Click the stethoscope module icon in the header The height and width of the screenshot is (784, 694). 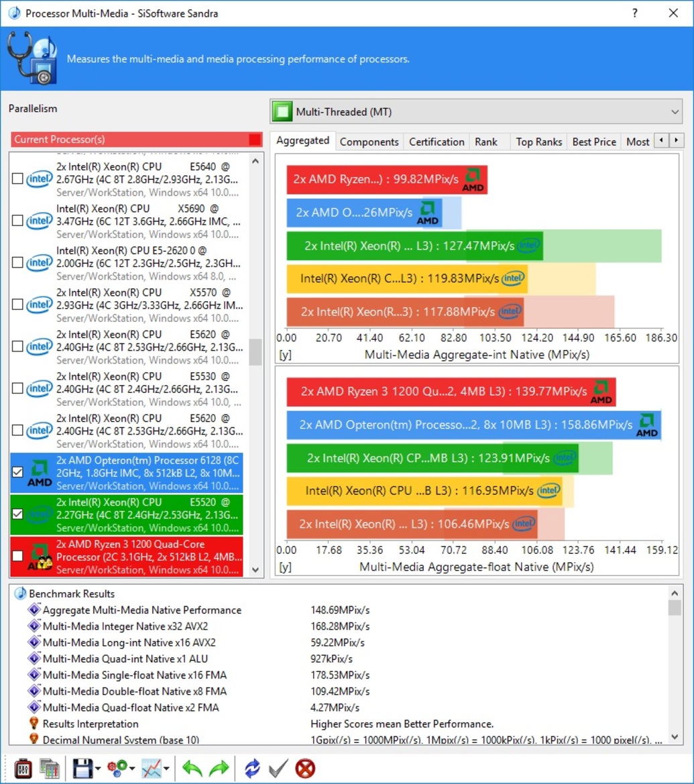pyautogui.click(x=32, y=58)
